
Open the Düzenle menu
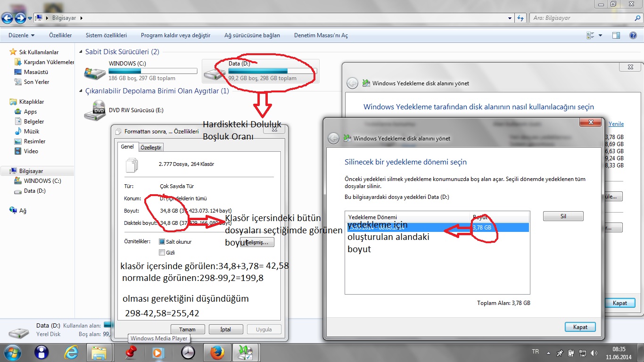point(21,35)
